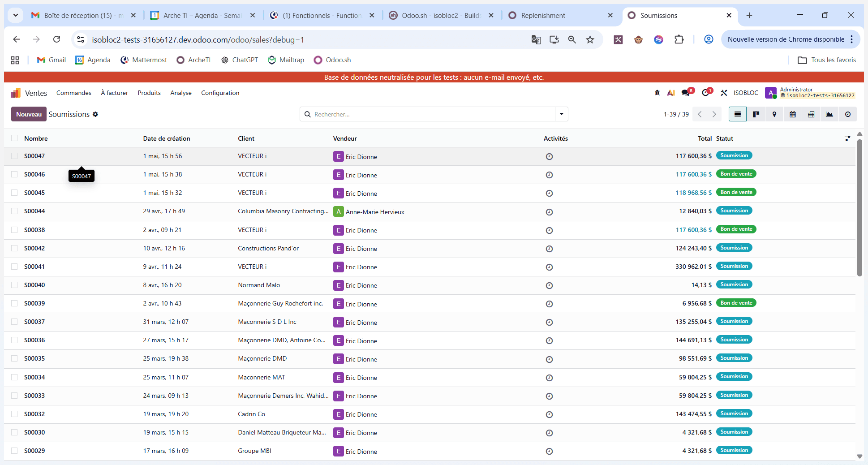
Task: Switch to the Replenishment browser tab
Action: 561,15
